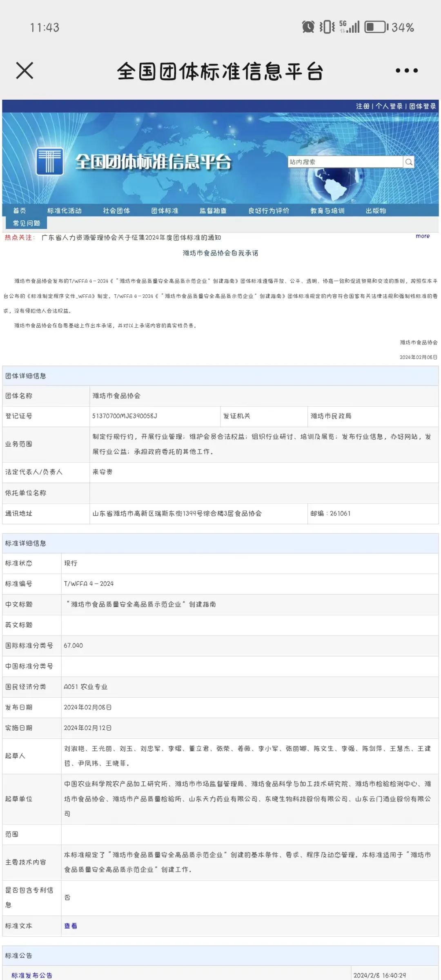The image size is (441, 980).
Task: Open 团体标准 navigation item
Action: [x=165, y=211]
